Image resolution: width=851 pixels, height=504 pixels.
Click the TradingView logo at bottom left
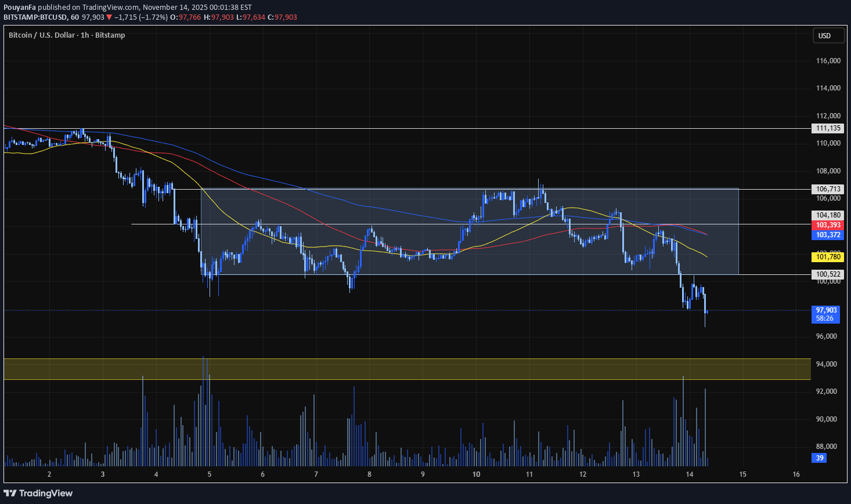tap(38, 493)
